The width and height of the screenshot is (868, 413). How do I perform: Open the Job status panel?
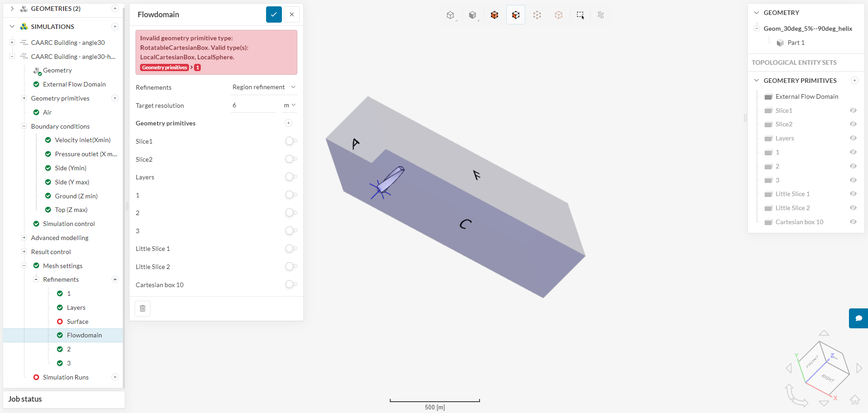[x=63, y=399]
